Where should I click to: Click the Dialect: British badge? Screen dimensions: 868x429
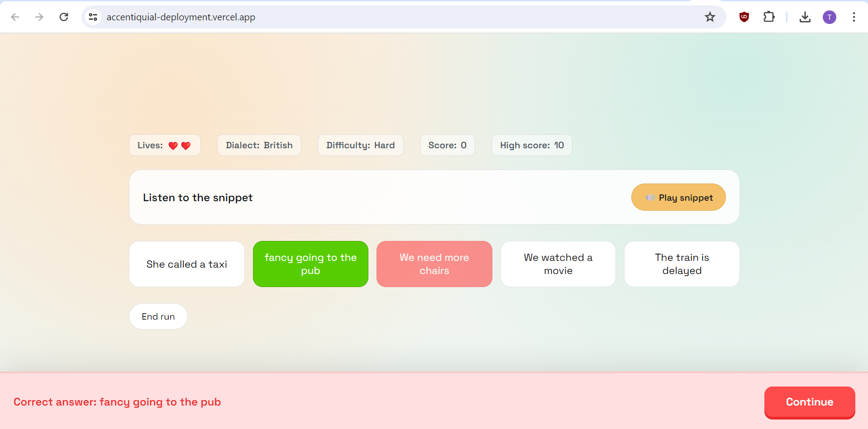(x=259, y=145)
